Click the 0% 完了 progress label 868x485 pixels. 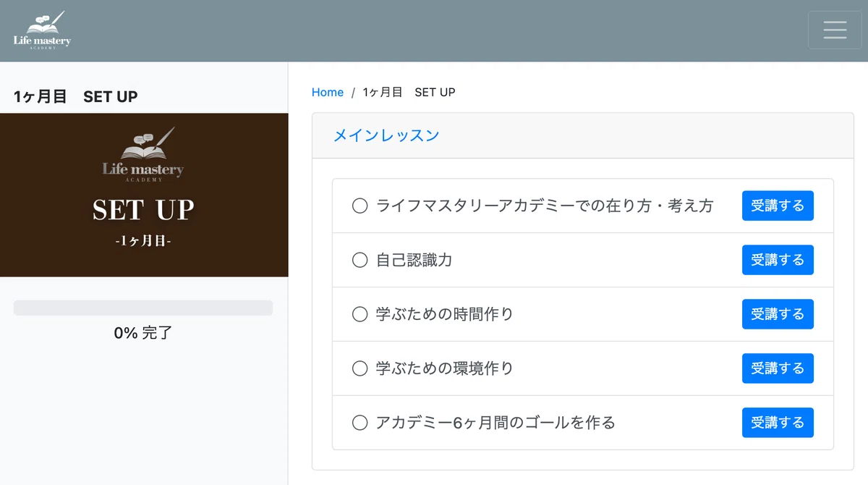click(x=143, y=334)
